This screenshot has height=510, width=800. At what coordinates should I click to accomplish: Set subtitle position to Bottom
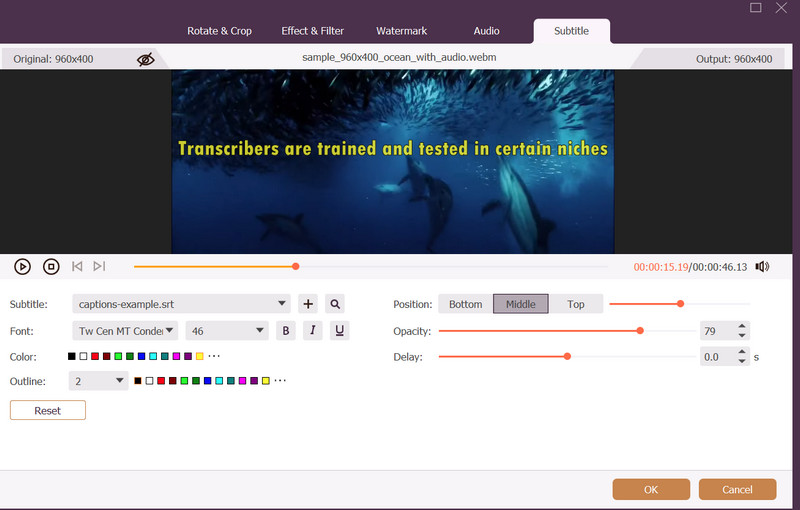pos(465,304)
